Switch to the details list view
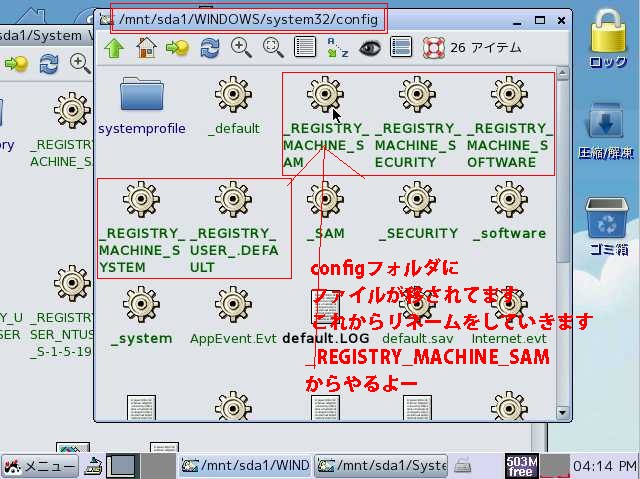Image resolution: width=640 pixels, height=479 pixels. [x=305, y=47]
